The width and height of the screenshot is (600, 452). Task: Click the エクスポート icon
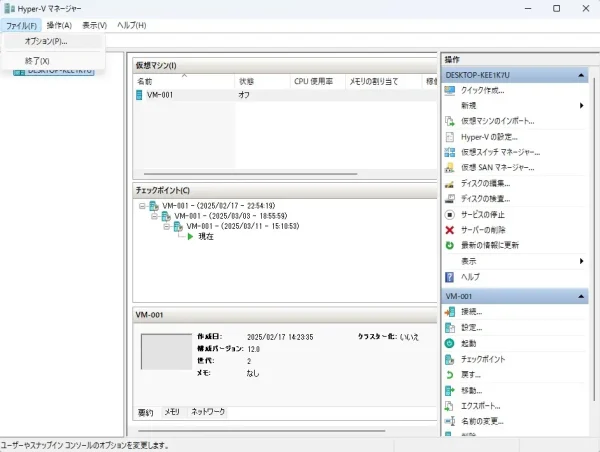tap(450, 406)
